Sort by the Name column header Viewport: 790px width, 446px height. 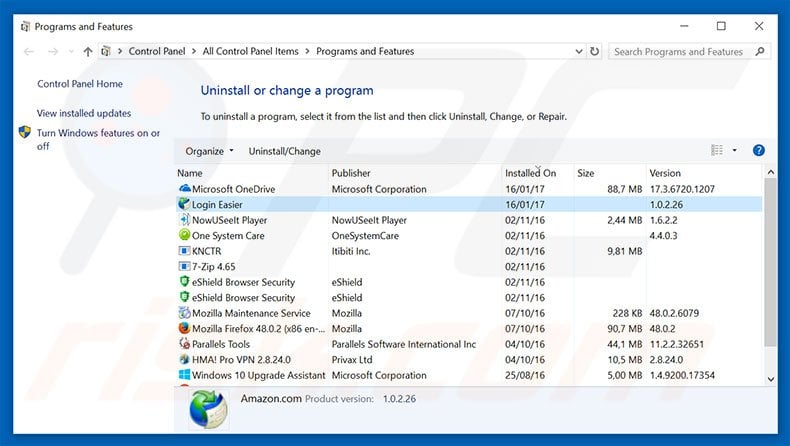(x=189, y=172)
